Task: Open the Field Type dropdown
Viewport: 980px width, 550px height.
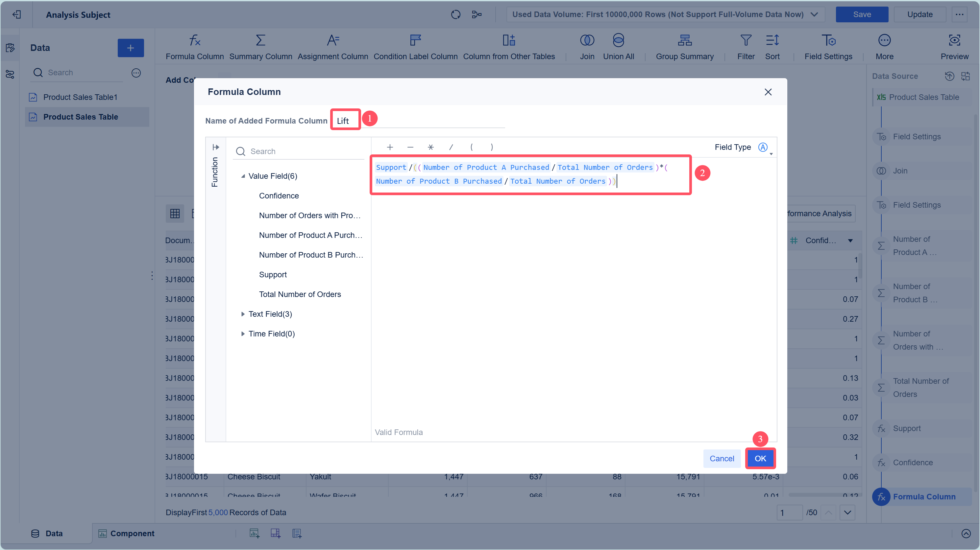Action: click(764, 148)
